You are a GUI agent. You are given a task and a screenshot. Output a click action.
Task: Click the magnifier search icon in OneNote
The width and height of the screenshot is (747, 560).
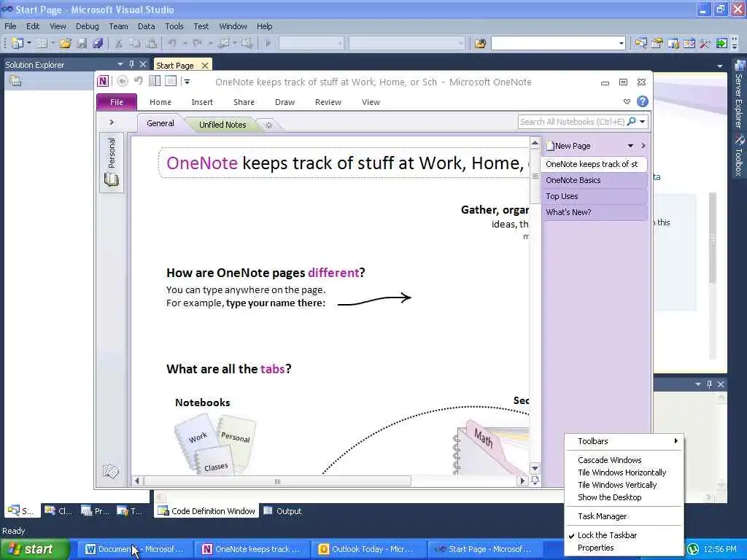click(x=632, y=122)
